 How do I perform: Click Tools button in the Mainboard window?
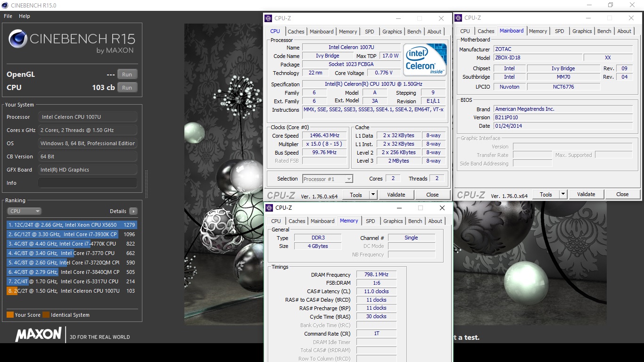coord(546,194)
